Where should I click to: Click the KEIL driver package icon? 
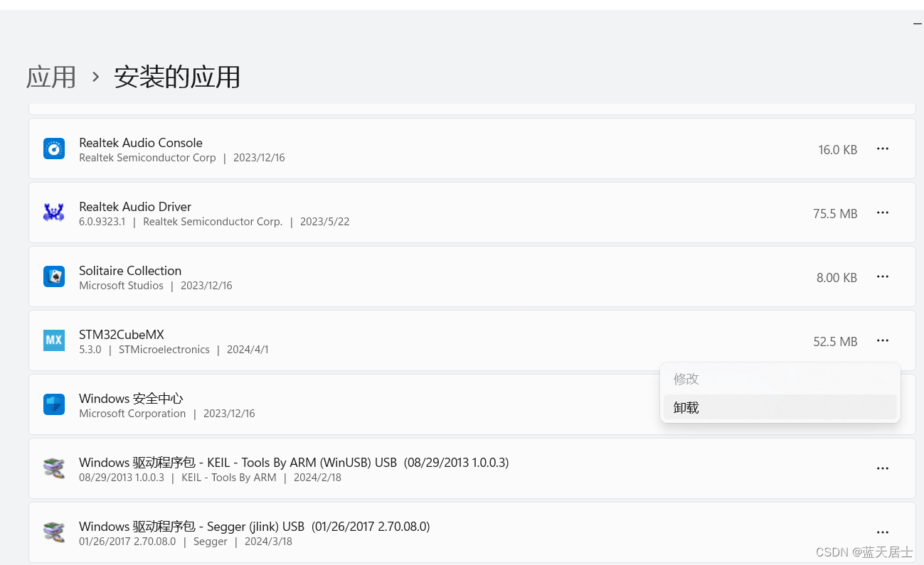click(54, 468)
